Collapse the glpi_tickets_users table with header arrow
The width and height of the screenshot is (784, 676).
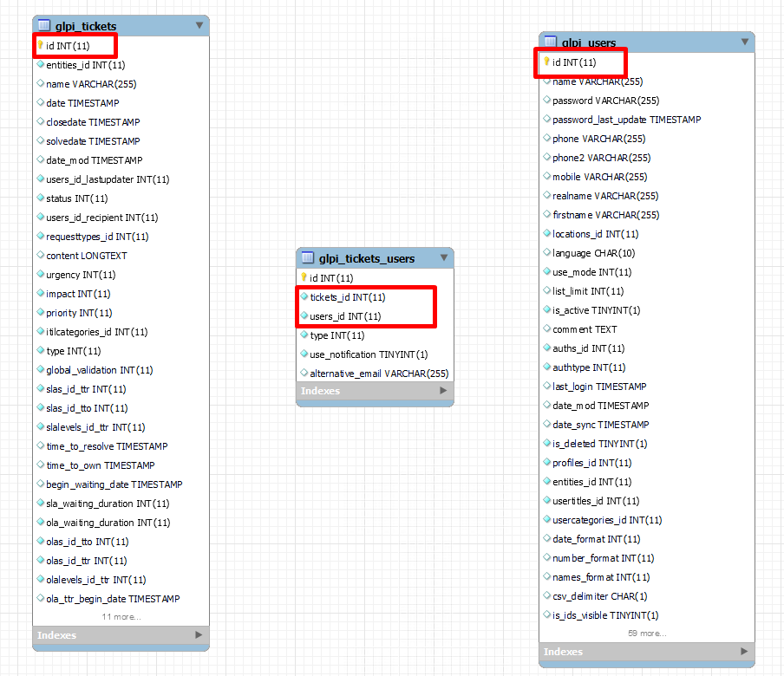pos(443,257)
